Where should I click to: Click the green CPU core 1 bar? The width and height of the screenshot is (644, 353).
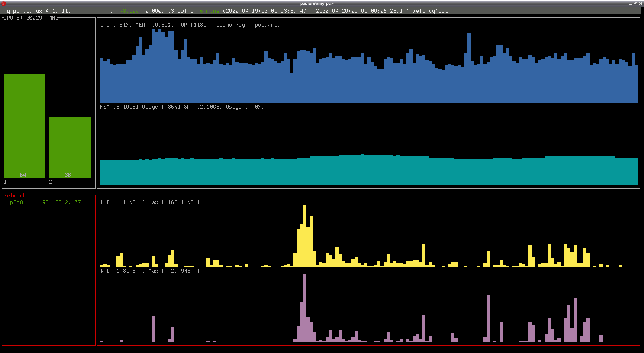[25, 125]
